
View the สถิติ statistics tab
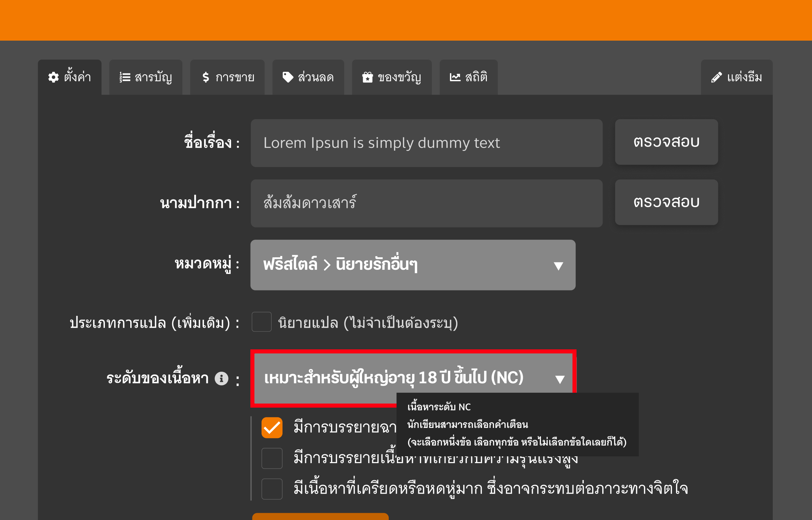point(469,77)
